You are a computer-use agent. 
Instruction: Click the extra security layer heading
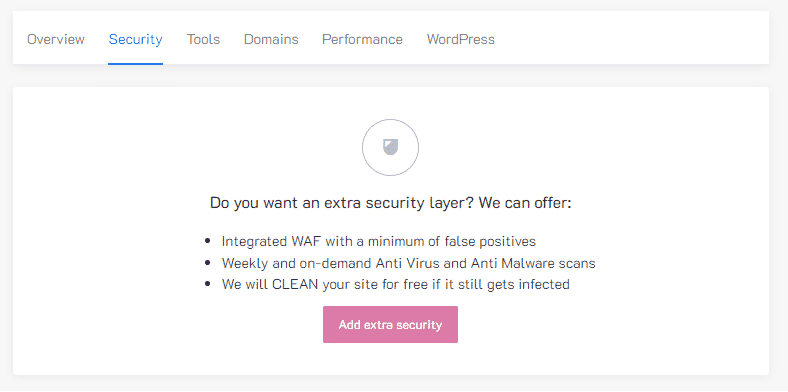(x=390, y=203)
